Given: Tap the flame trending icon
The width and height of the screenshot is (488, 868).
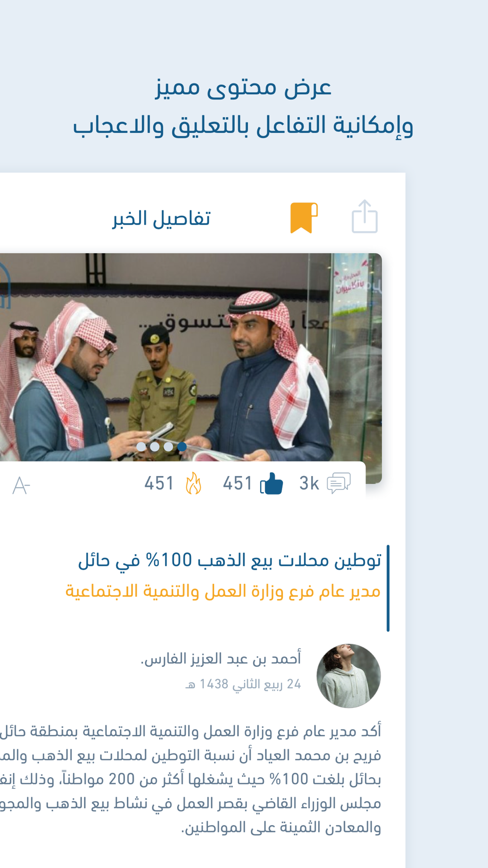Looking at the screenshot, I should (193, 483).
